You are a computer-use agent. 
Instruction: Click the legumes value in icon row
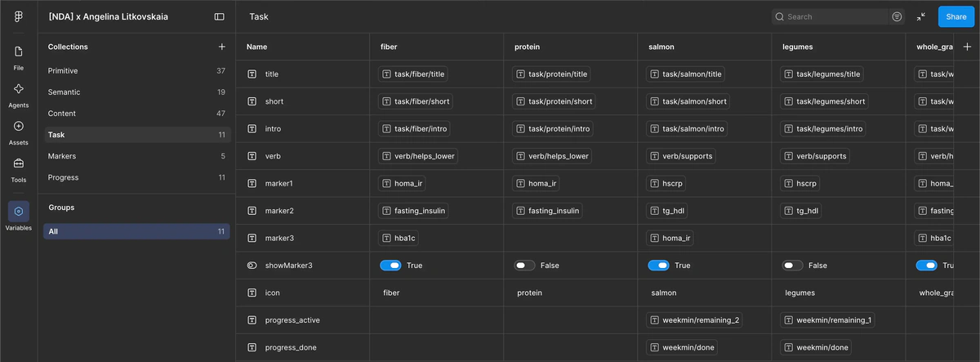click(800, 293)
